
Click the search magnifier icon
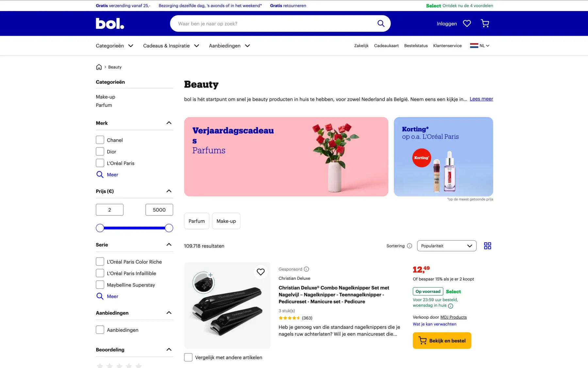point(381,23)
